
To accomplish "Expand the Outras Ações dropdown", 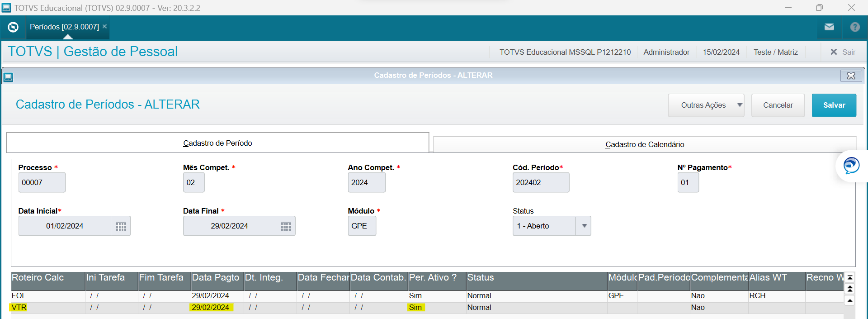I will pos(740,105).
